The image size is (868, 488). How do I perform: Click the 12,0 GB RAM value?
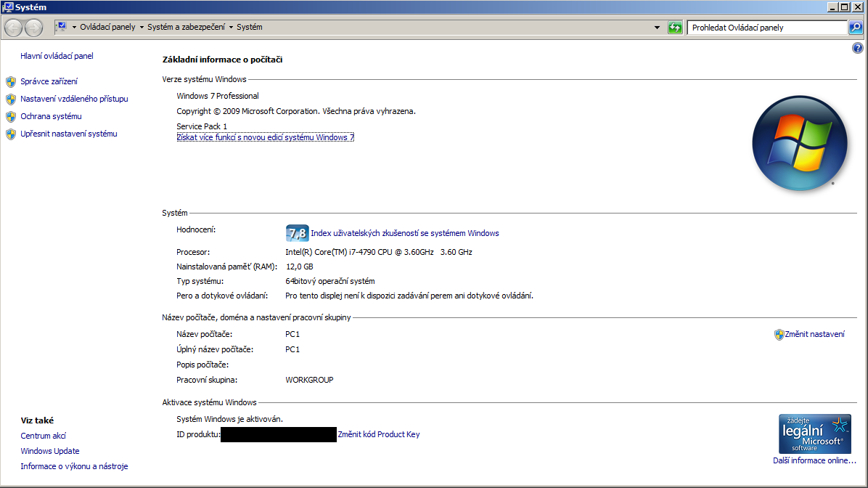point(300,267)
